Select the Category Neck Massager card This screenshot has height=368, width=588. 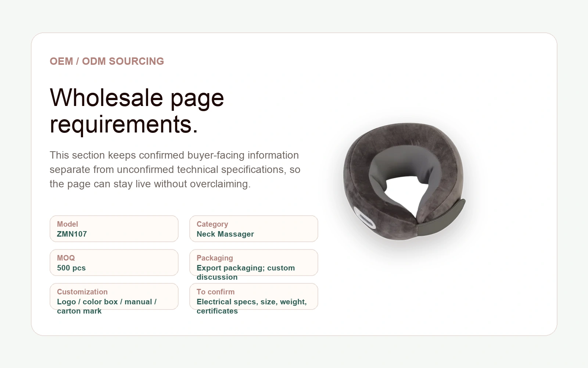[254, 229]
